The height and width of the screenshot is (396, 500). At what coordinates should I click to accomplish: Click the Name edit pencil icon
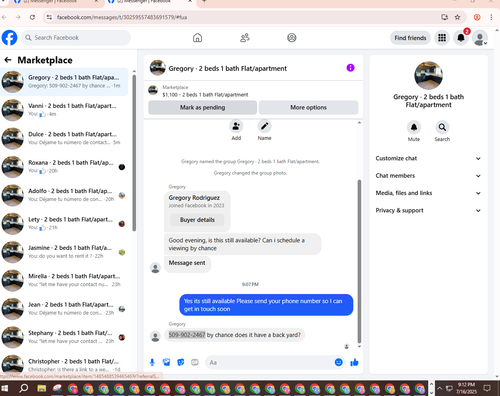tap(264, 126)
